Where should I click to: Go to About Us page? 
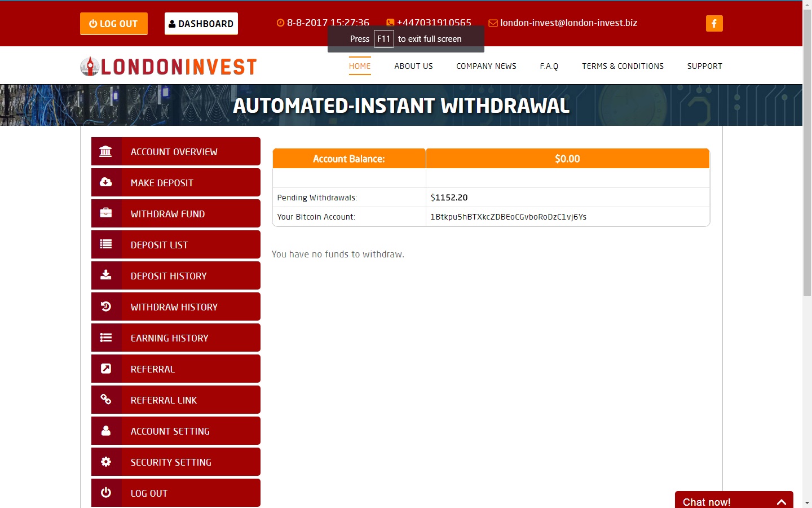click(x=413, y=66)
